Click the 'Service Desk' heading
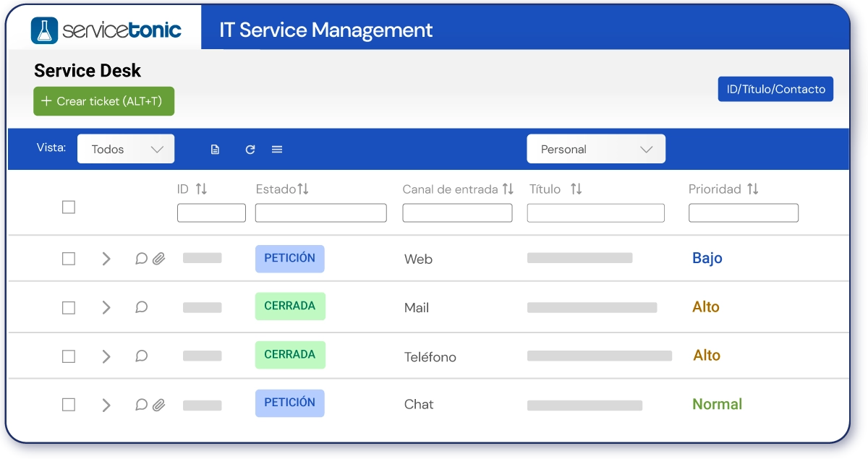 (x=88, y=71)
